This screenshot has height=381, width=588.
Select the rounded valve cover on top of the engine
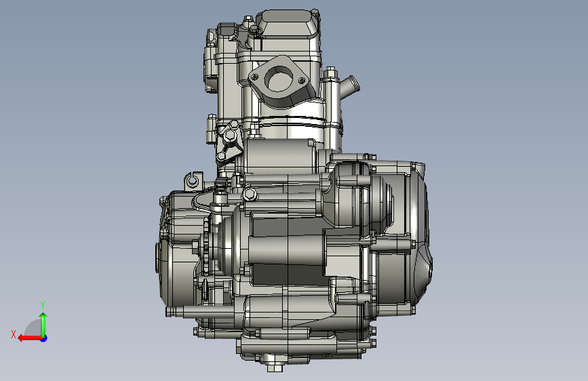[288, 23]
